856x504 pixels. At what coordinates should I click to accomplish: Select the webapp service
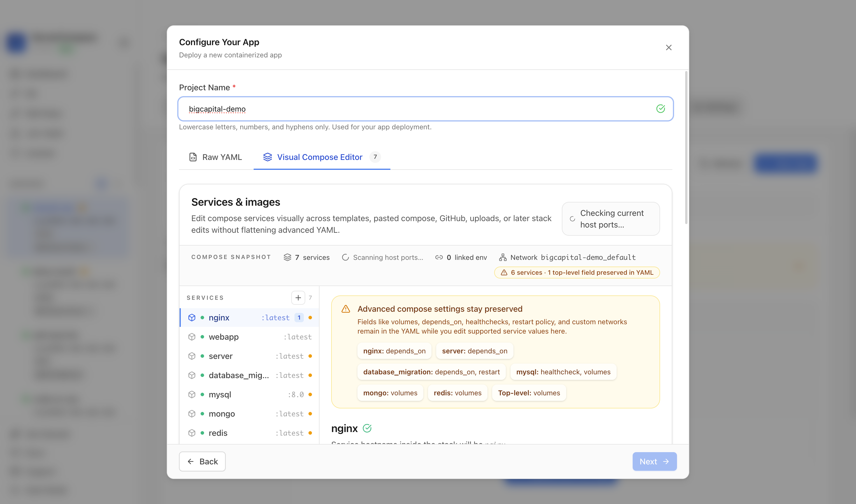pyautogui.click(x=249, y=337)
